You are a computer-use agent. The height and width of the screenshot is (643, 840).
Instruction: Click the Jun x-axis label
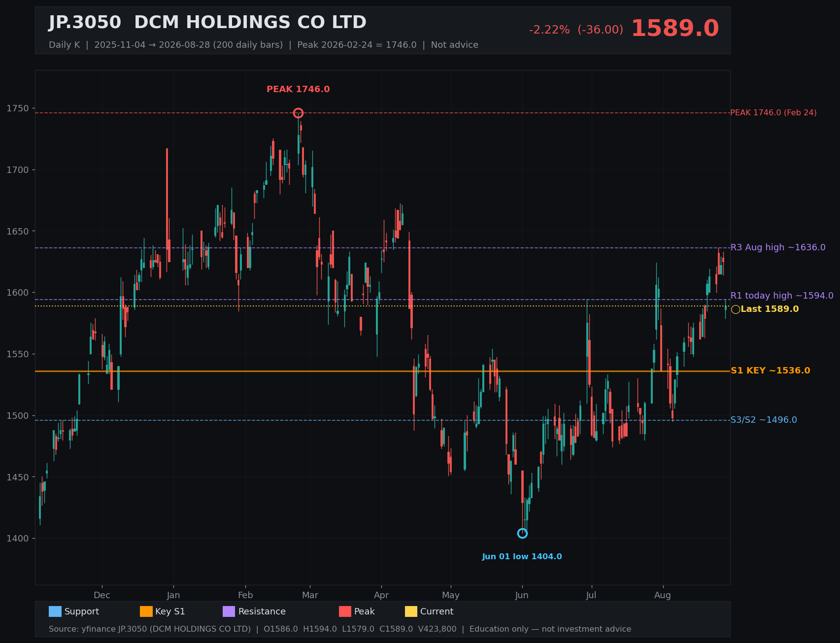pos(522,595)
